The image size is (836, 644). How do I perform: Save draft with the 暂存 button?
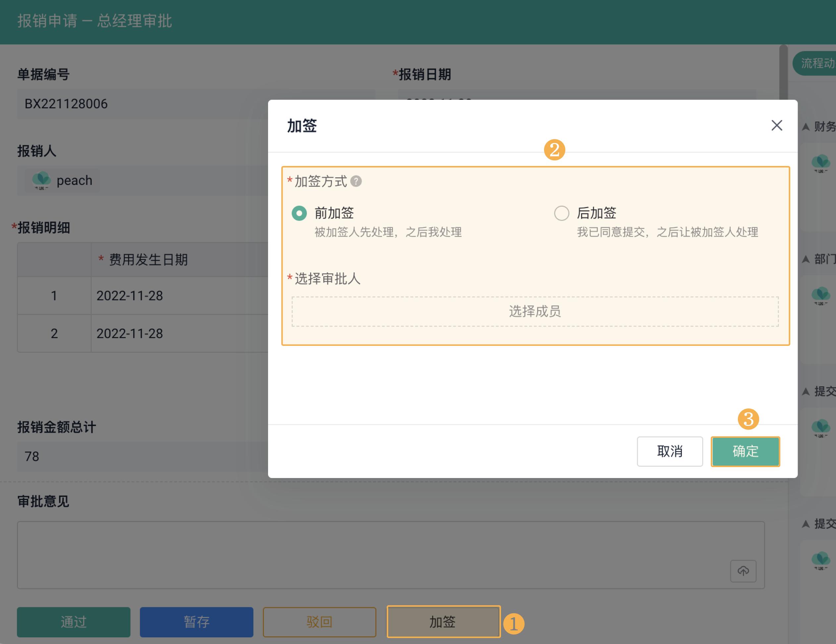(196, 622)
